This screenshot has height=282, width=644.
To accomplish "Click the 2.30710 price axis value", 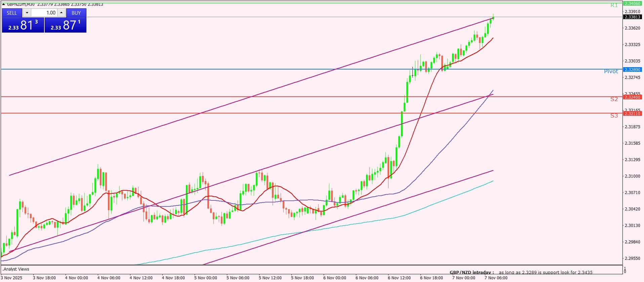I will [632, 192].
